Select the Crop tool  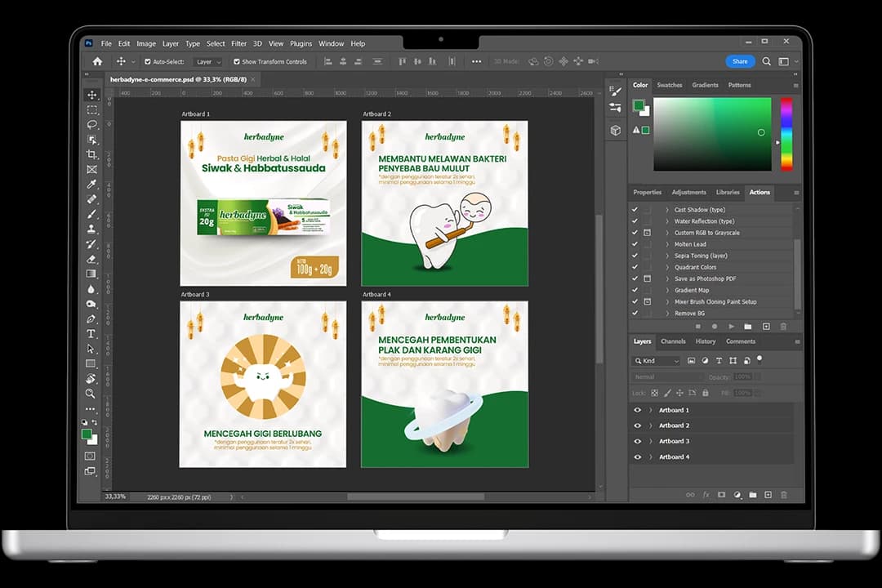click(91, 154)
